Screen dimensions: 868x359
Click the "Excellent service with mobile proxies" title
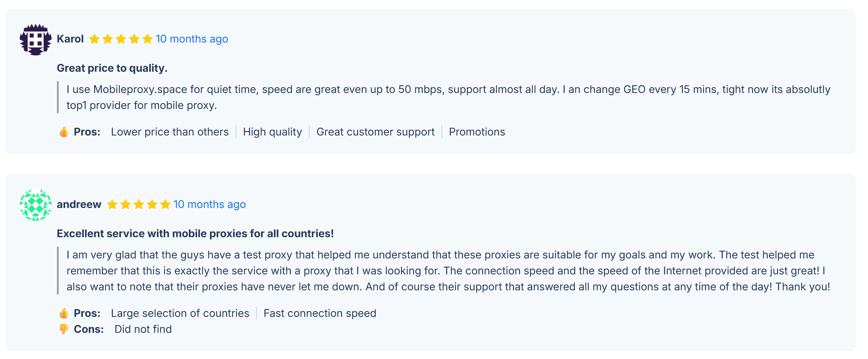pyautogui.click(x=195, y=234)
